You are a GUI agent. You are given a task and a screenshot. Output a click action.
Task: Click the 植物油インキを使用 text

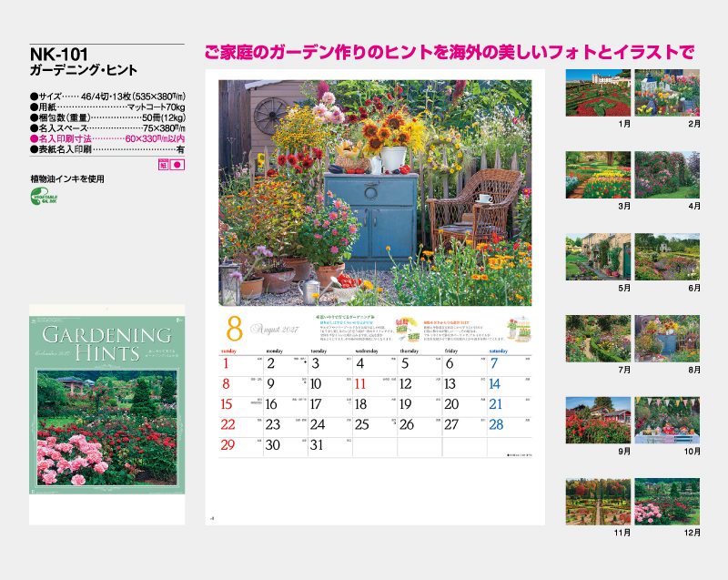[67, 178]
